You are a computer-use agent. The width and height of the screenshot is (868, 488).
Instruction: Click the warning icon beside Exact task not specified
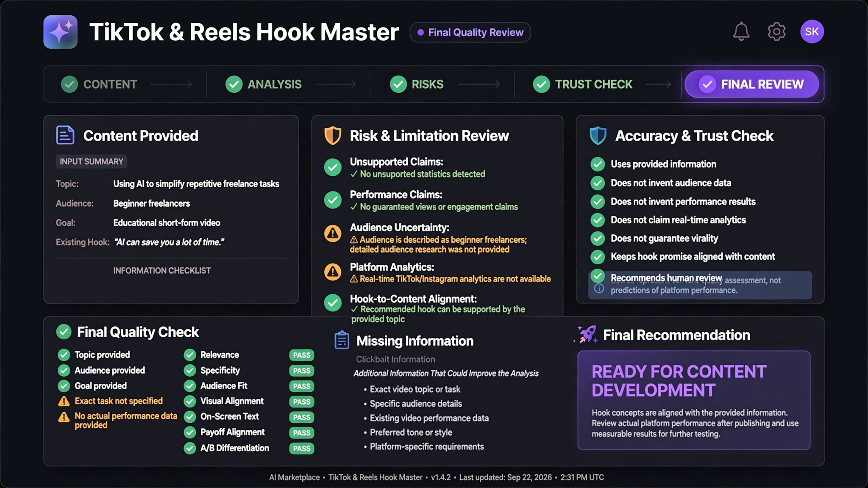(x=64, y=401)
